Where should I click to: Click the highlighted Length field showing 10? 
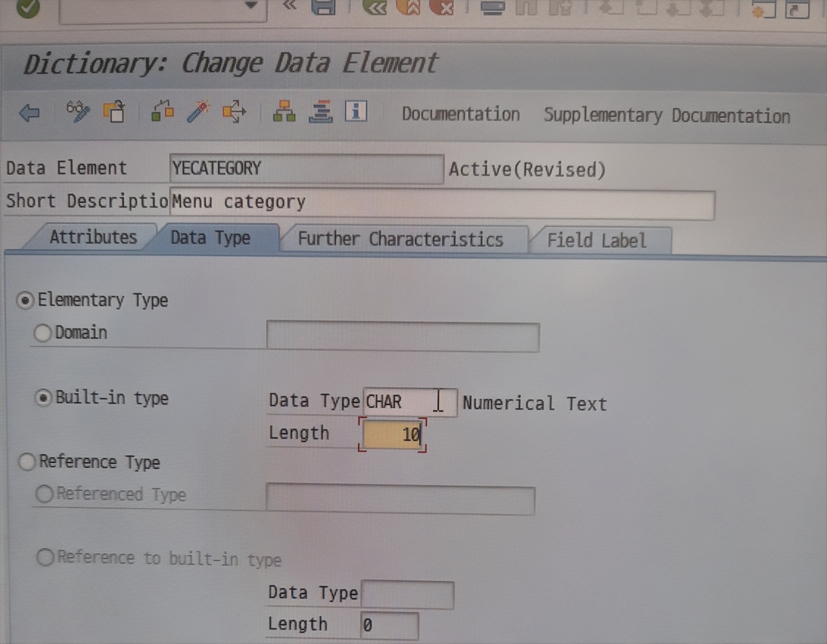(392, 435)
